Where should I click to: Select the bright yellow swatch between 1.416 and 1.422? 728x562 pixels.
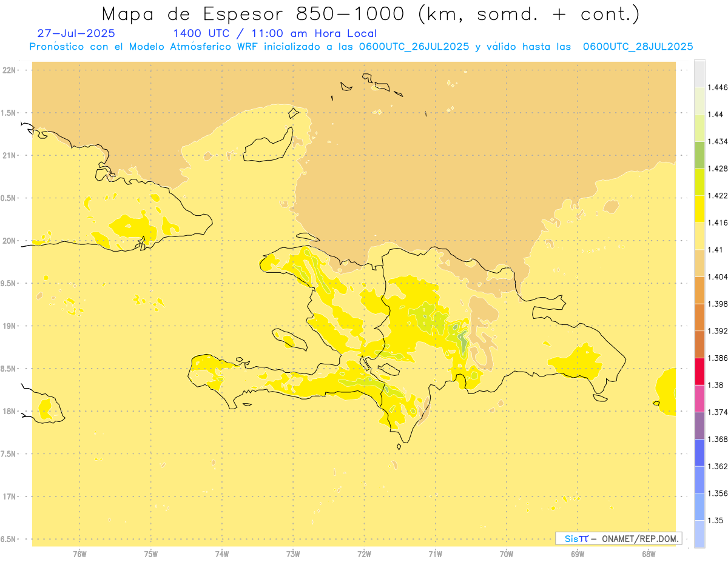tap(699, 209)
